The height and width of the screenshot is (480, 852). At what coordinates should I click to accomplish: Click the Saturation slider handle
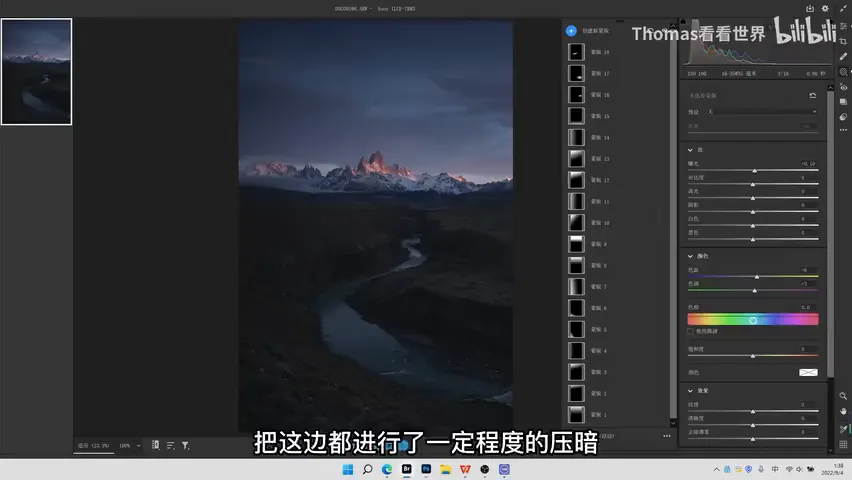tap(753, 356)
